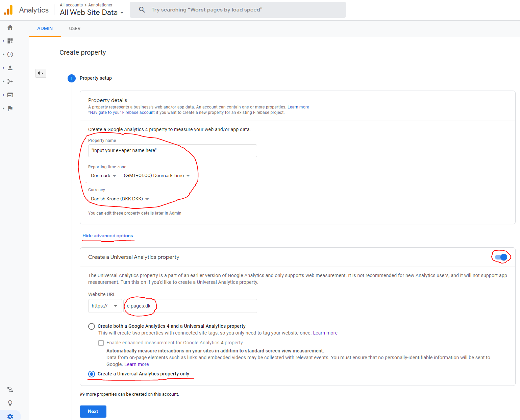The width and height of the screenshot is (520, 420).
Task: Click the Property name input field
Action: [x=172, y=151]
